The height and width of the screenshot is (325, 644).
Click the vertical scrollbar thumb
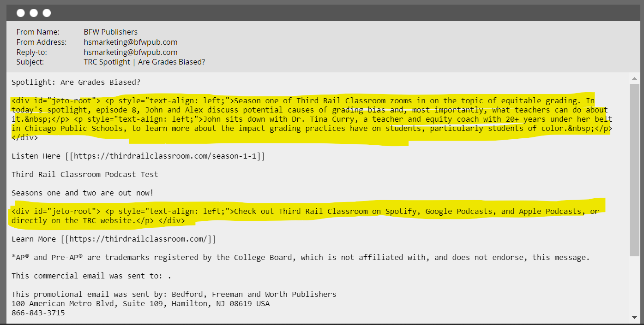635,170
